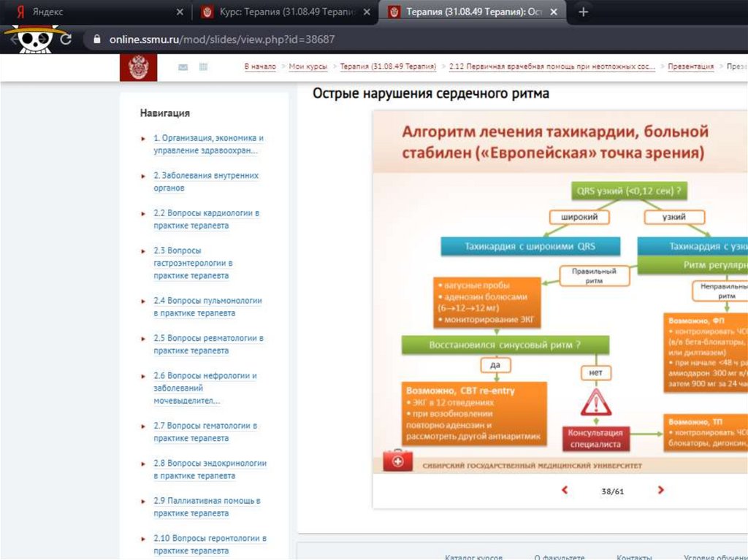
Task: Click the slide counter 38/61
Action: click(613, 491)
